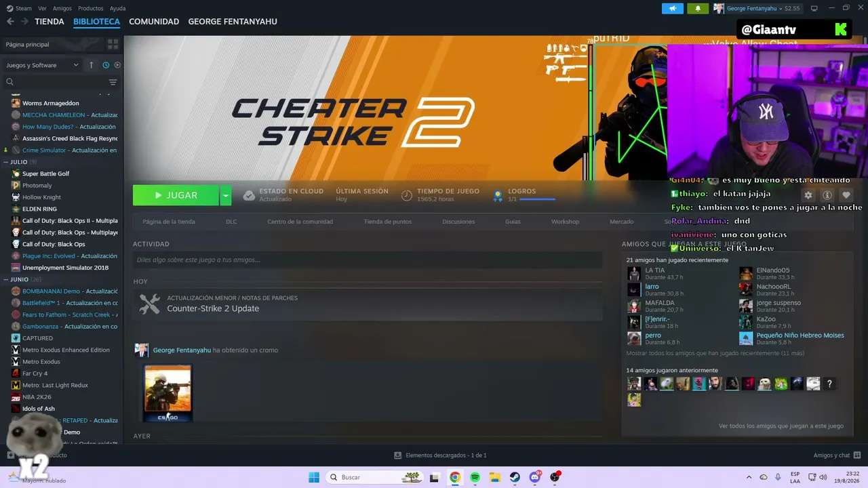Click the Logros achievement progress bar

537,199
